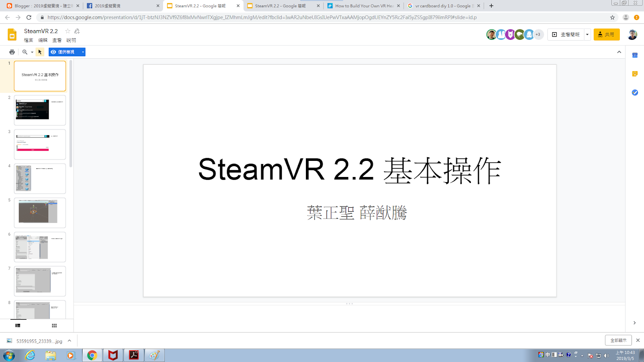Image resolution: width=644 pixels, height=362 pixels.
Task: Select slide 4 thumbnail
Action: click(40, 179)
